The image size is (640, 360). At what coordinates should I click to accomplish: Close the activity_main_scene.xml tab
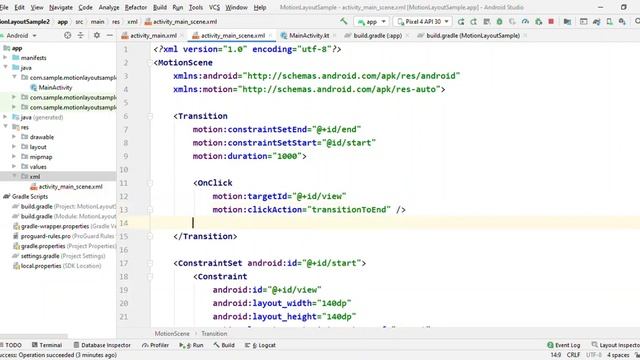point(270,36)
